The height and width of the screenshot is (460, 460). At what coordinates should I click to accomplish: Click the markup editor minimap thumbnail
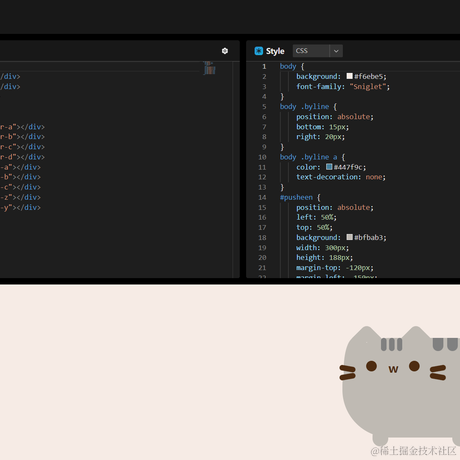209,68
